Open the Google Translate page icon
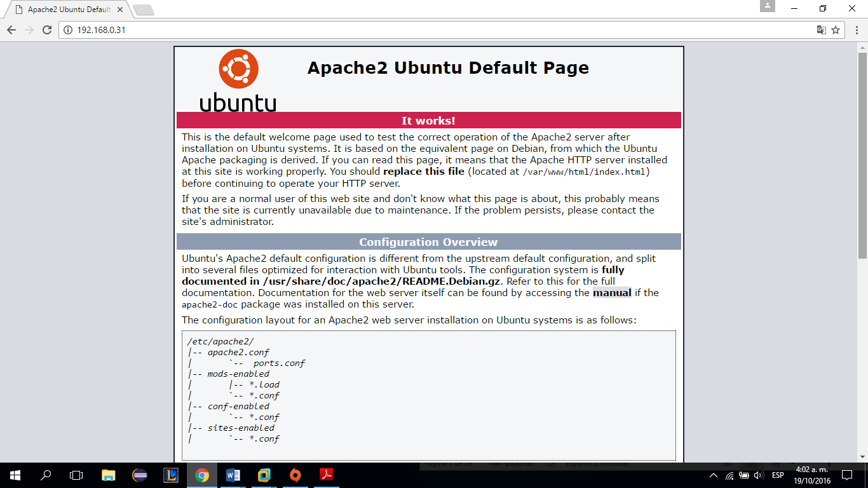Viewport: 868px width, 488px height. tap(822, 30)
